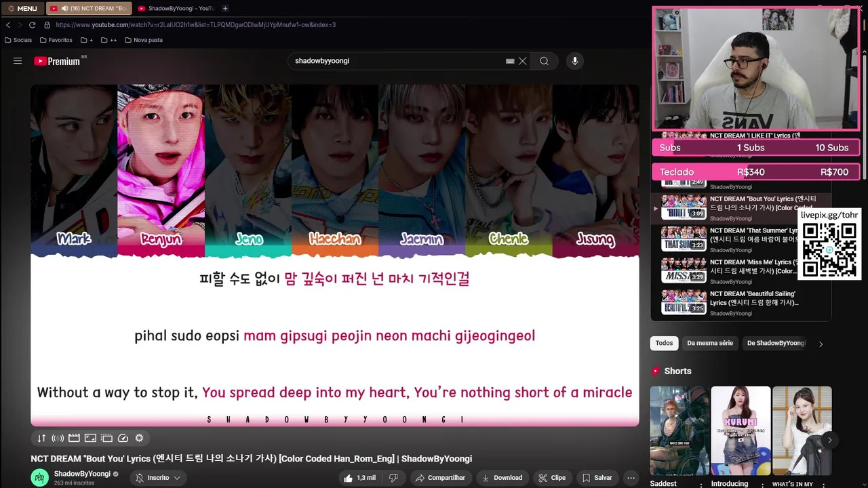The height and width of the screenshot is (488, 868).
Task: Start voice search with the microphone
Action: pyautogui.click(x=574, y=61)
